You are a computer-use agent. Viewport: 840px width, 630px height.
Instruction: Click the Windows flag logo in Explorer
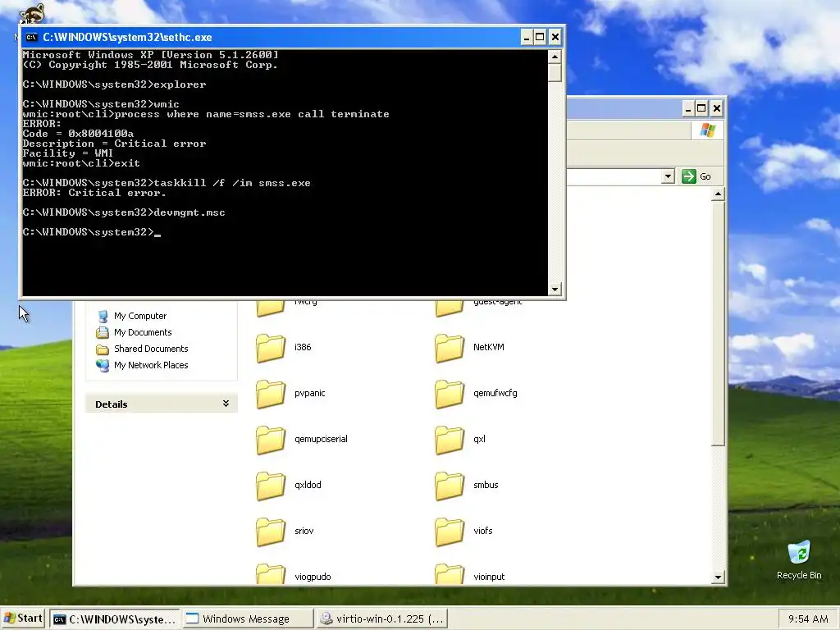coord(708,130)
